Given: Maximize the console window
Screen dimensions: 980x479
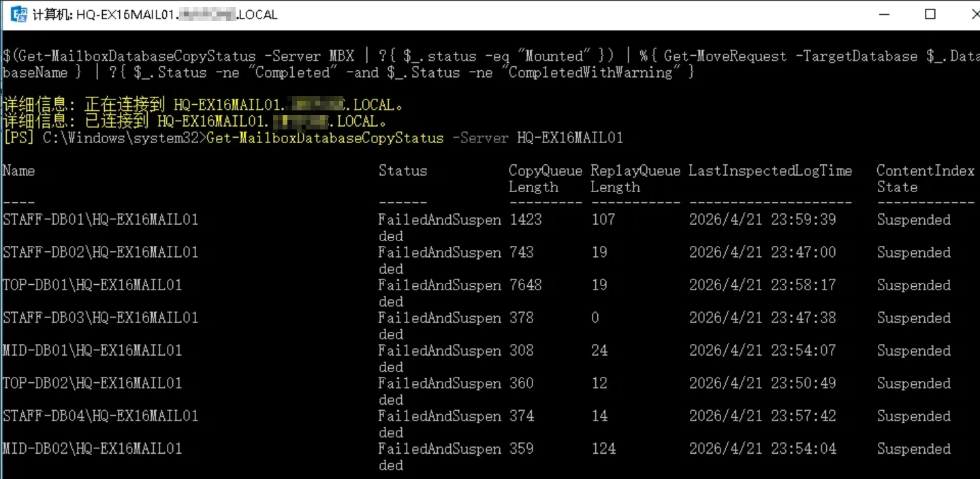Looking at the screenshot, I should 930,14.
